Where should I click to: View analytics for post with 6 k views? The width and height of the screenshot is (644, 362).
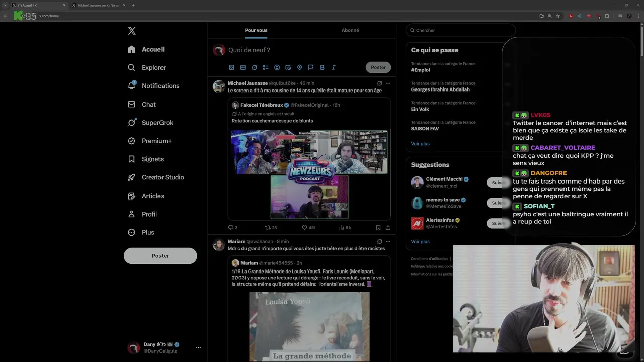coord(345,227)
